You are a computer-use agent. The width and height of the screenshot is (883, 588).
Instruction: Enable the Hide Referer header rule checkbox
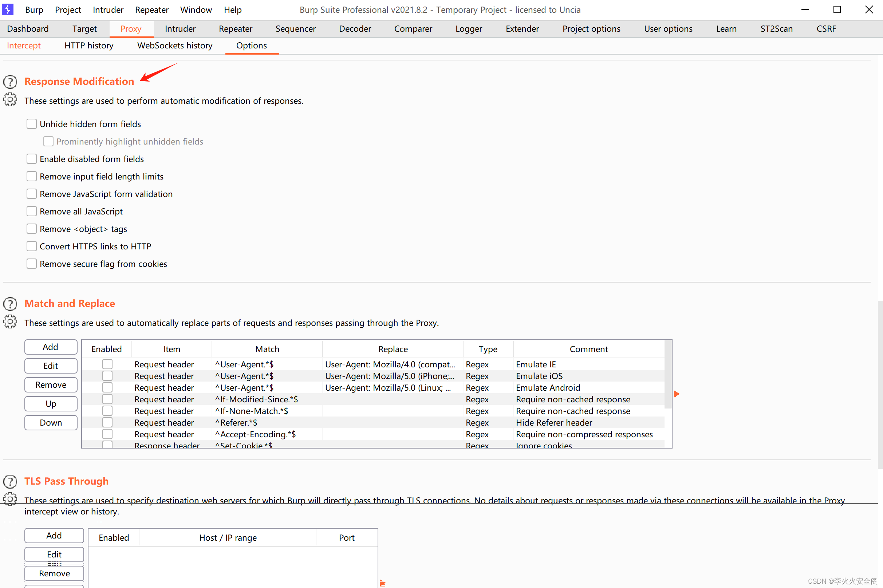[x=108, y=423]
